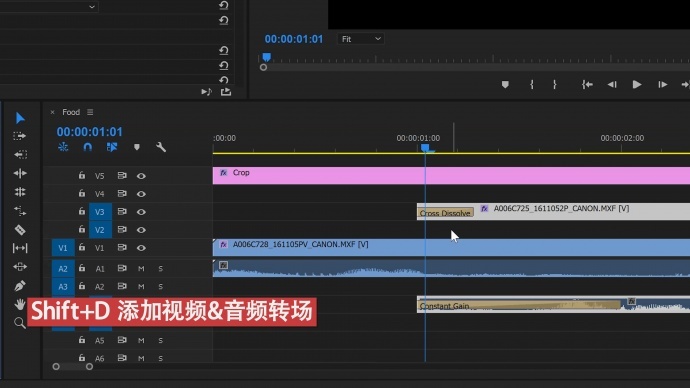Hide the V5 track output
Screen dimensions: 690x388
(141, 176)
